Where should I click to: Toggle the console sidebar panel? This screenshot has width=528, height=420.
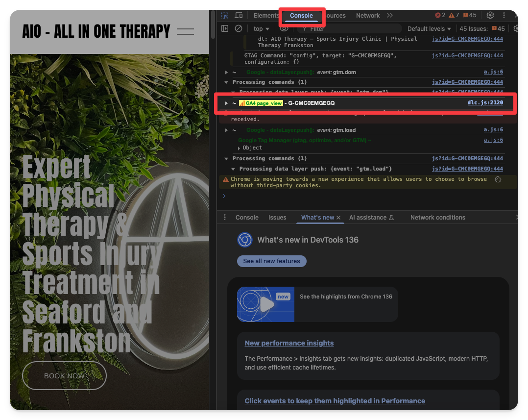click(225, 29)
